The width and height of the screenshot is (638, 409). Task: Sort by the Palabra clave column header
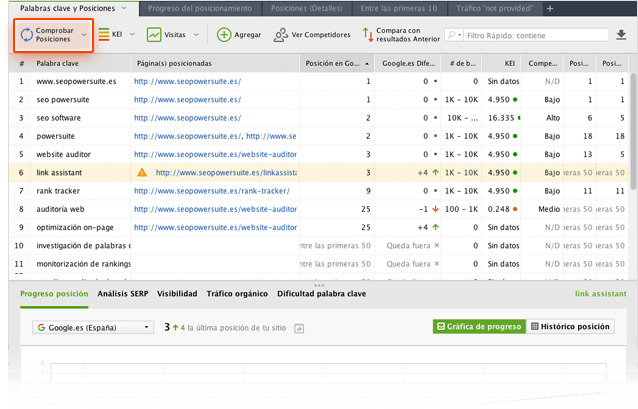pyautogui.click(x=80, y=62)
